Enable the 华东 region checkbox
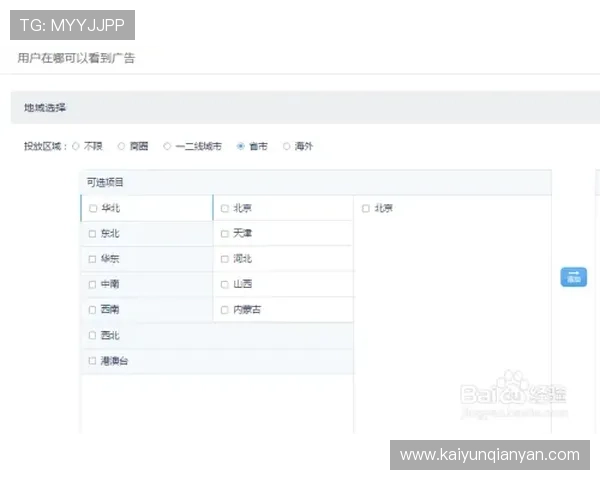The width and height of the screenshot is (600, 480). [x=92, y=259]
